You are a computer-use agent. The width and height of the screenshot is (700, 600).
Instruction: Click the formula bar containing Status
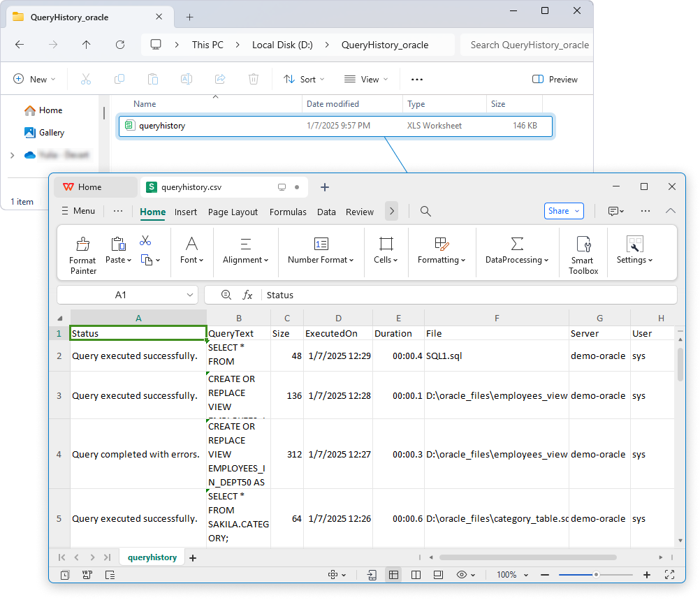(470, 295)
